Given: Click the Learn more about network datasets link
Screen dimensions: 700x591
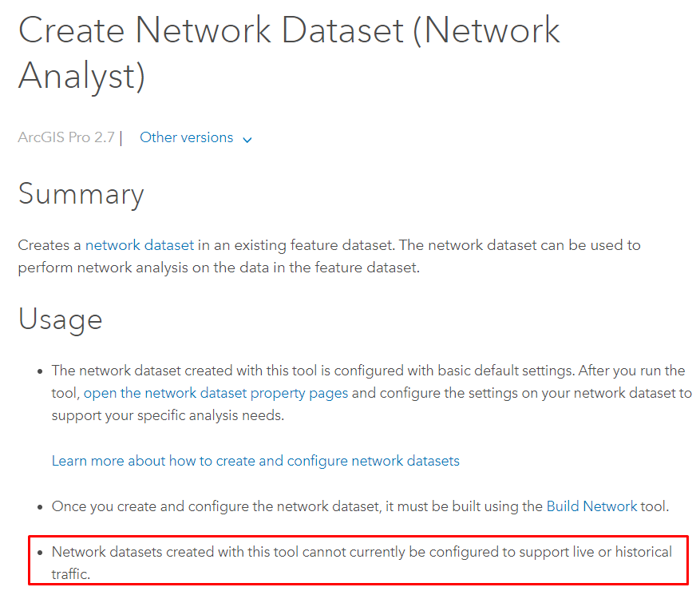Looking at the screenshot, I should (x=255, y=461).
